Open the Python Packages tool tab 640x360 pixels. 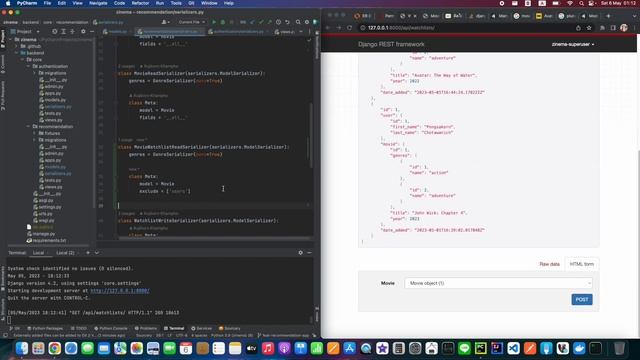click(x=45, y=328)
